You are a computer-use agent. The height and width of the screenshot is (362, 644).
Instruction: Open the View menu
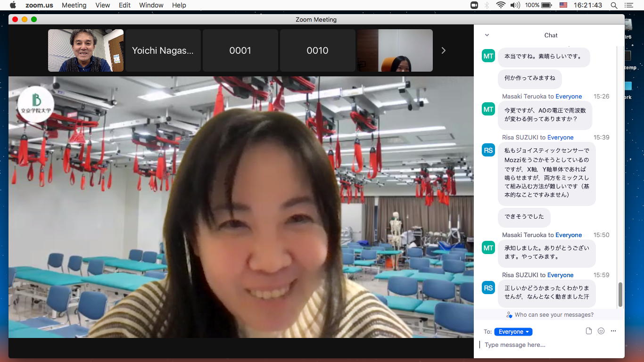(102, 5)
